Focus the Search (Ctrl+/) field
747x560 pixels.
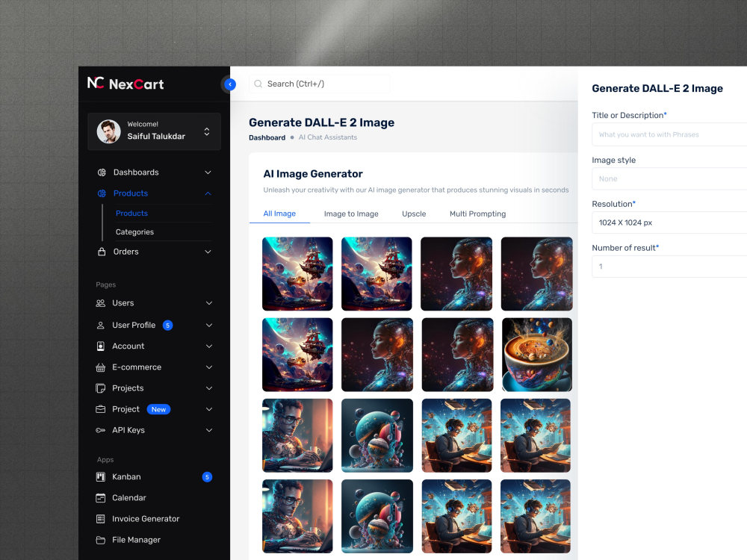click(x=320, y=84)
